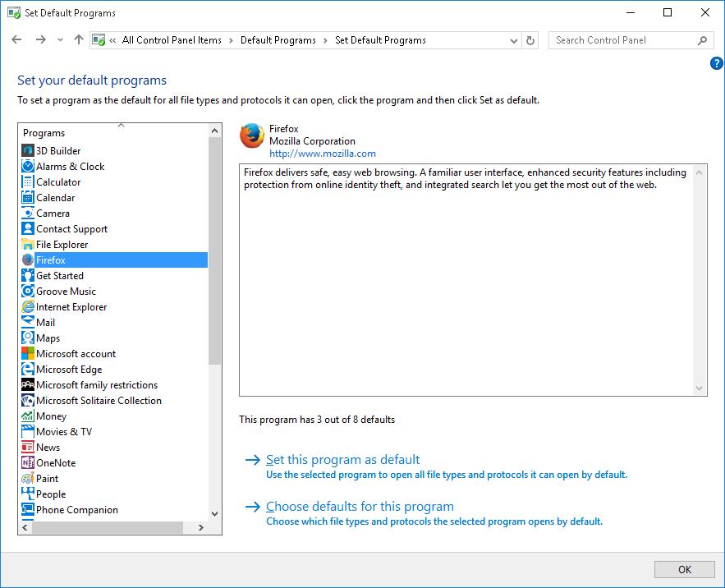Viewport: 725px width, 588px height.
Task: Open recent locations dropdown arrow
Action: point(60,40)
